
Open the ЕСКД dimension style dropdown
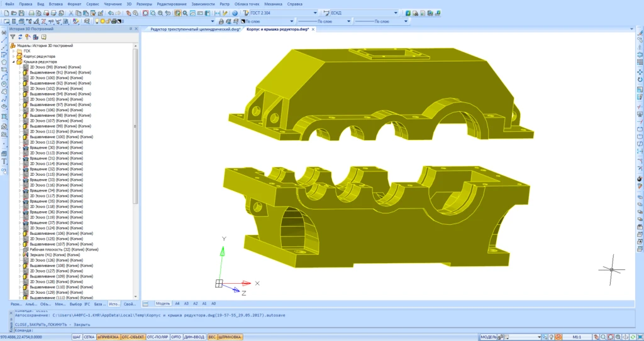coord(395,13)
